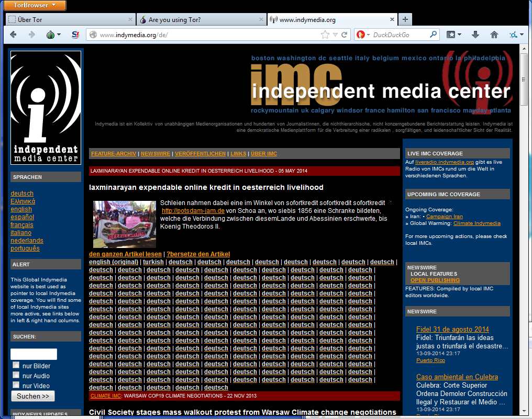The image size is (532, 419).
Task: Click the search text field above 'nur Bilder'
Action: [34, 354]
